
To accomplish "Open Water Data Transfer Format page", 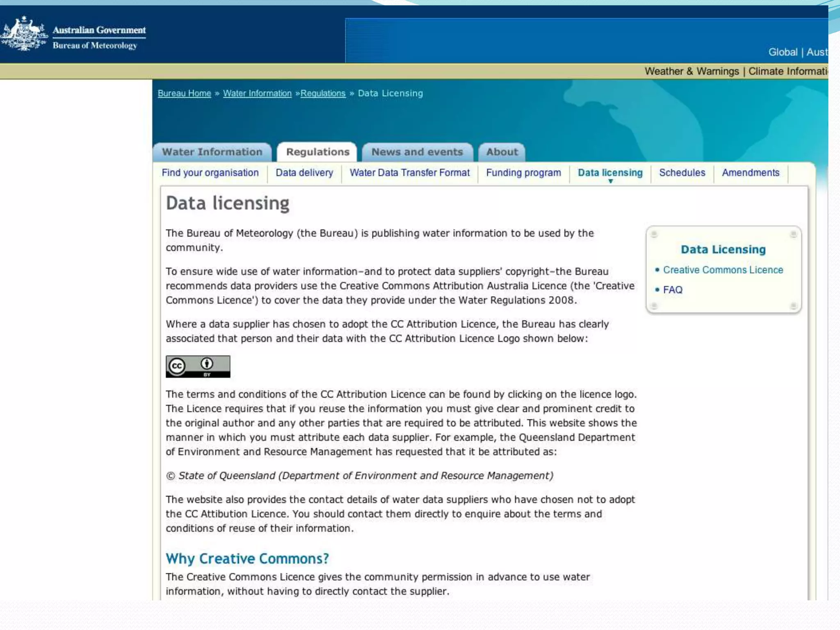I will pyautogui.click(x=409, y=173).
